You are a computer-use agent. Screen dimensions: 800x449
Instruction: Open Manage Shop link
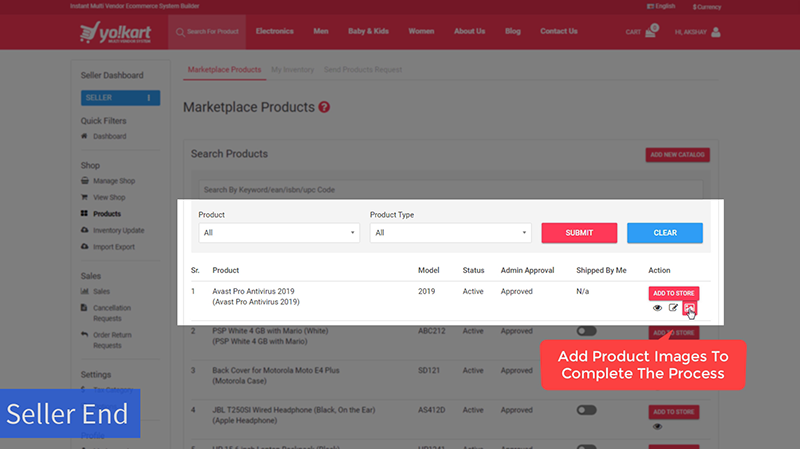(114, 181)
